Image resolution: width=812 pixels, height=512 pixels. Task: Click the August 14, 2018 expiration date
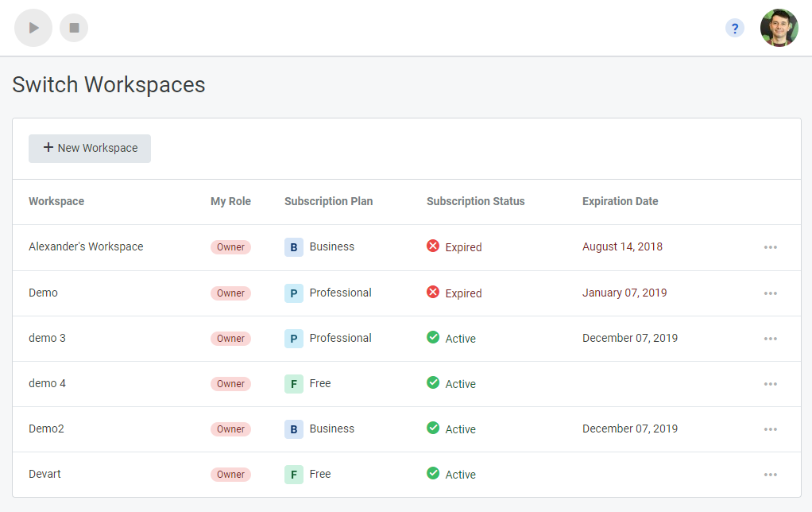pyautogui.click(x=622, y=246)
